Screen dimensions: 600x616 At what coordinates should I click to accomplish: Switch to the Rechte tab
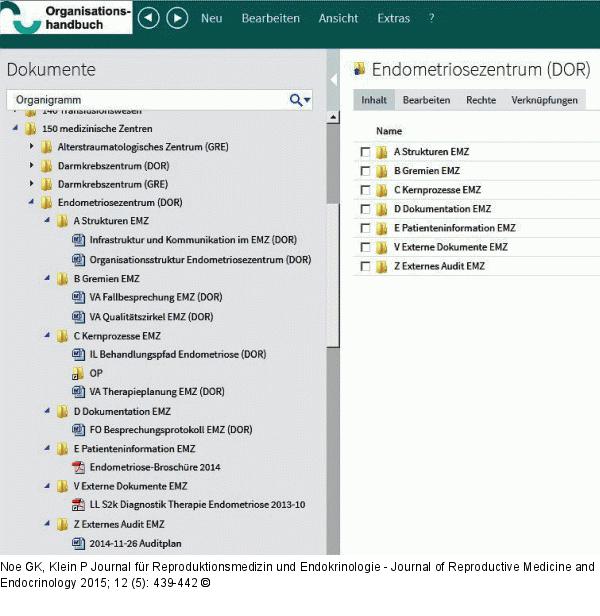[x=481, y=100]
